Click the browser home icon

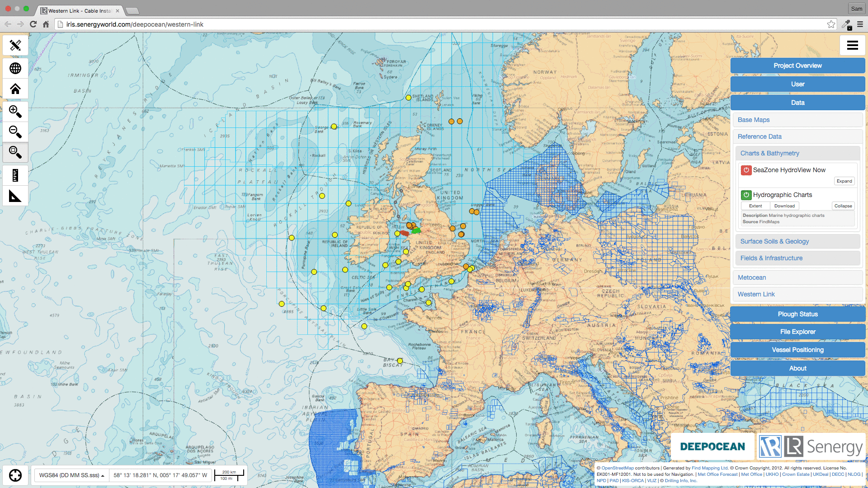(x=46, y=24)
